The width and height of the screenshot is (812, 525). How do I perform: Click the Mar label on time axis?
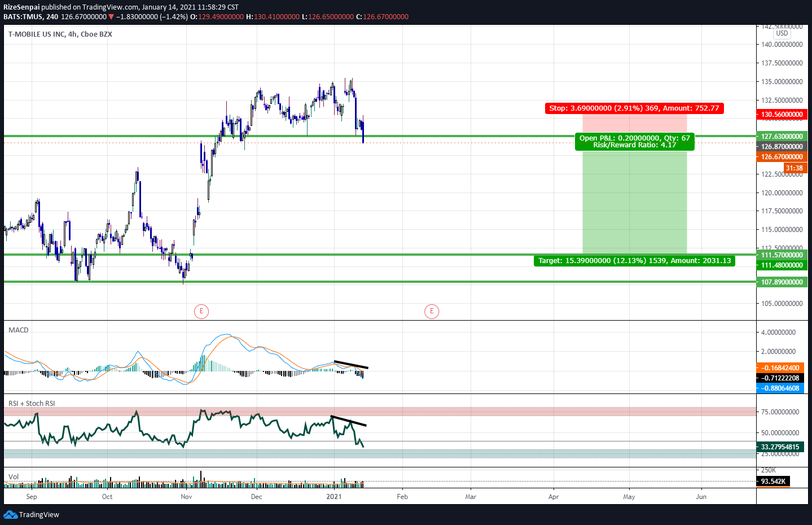pyautogui.click(x=471, y=497)
